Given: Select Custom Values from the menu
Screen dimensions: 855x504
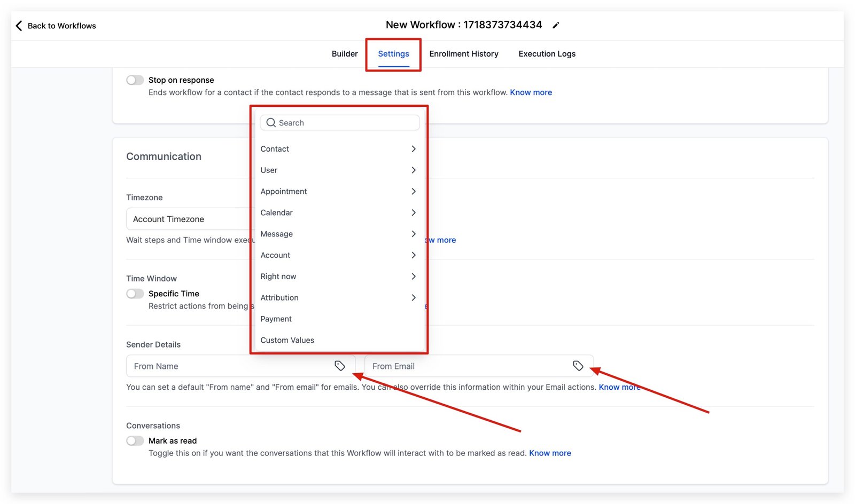Looking at the screenshot, I should coord(287,340).
